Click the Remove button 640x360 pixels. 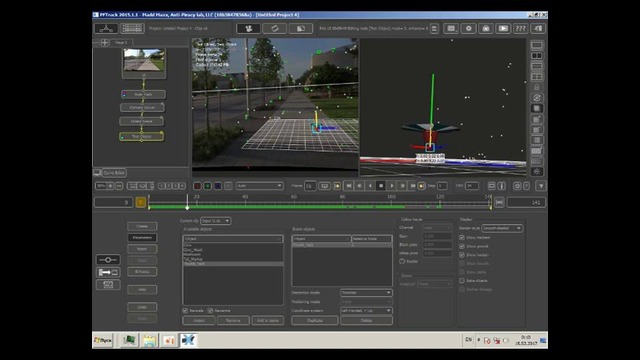tap(233, 321)
